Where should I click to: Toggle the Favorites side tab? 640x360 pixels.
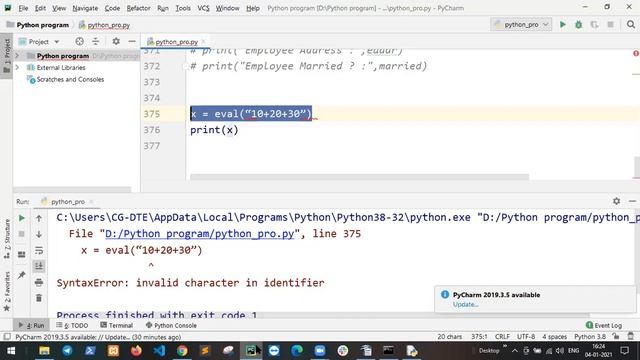[7, 291]
